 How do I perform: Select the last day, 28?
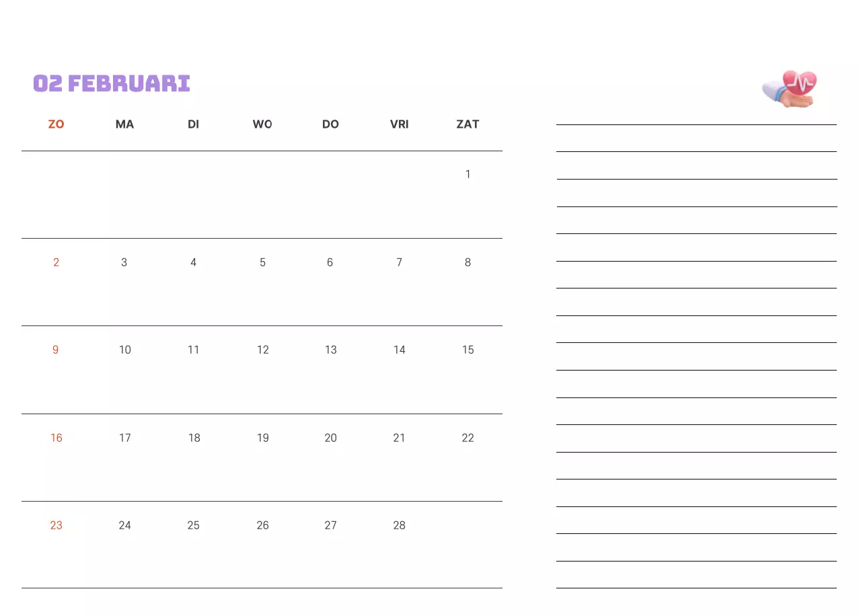[x=400, y=525]
